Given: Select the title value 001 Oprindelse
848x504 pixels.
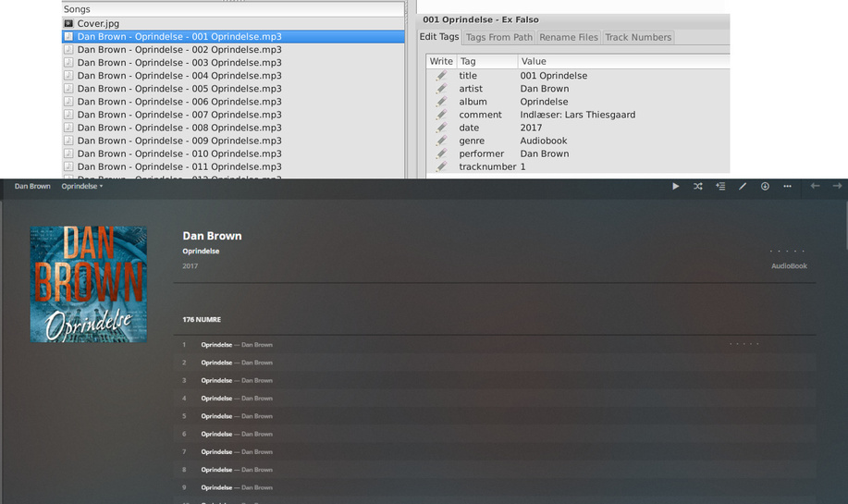Looking at the screenshot, I should (x=554, y=76).
